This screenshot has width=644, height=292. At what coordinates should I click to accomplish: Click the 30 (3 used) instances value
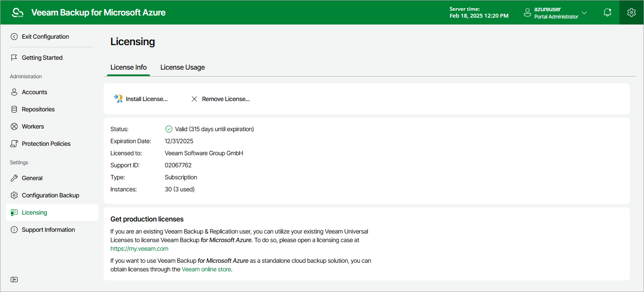click(x=180, y=189)
